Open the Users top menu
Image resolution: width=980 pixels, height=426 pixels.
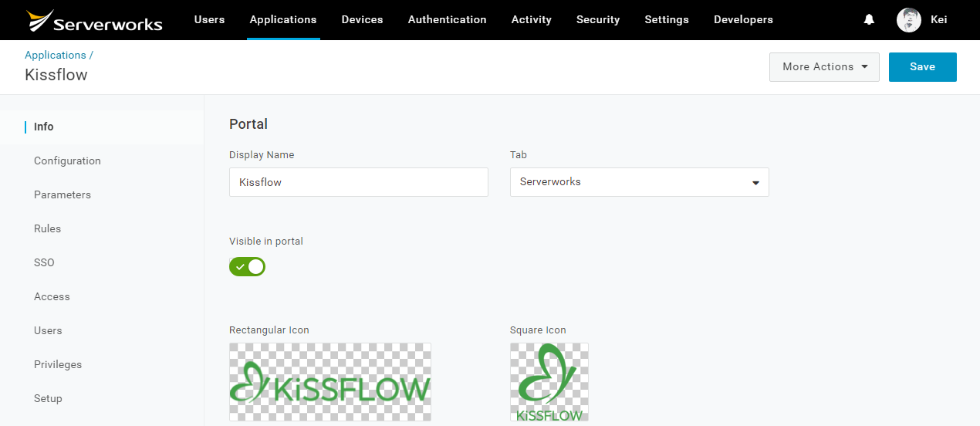point(209,20)
